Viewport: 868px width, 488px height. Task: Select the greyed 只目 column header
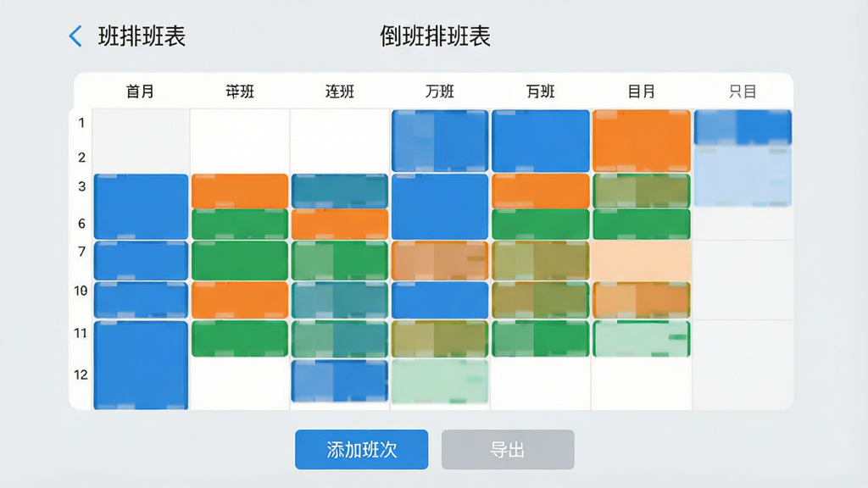[743, 91]
